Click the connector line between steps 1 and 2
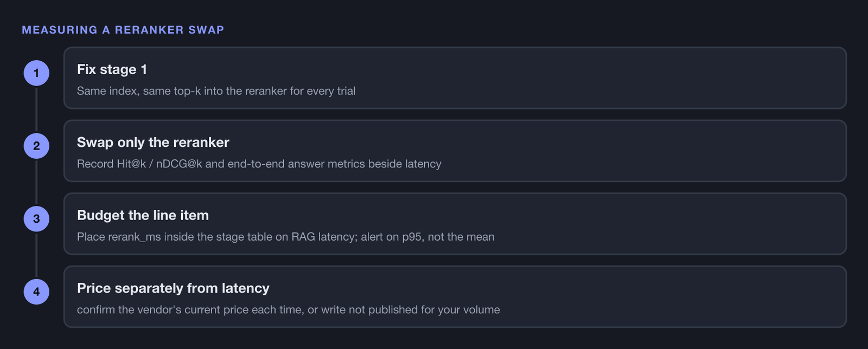868x349 pixels. (x=36, y=109)
